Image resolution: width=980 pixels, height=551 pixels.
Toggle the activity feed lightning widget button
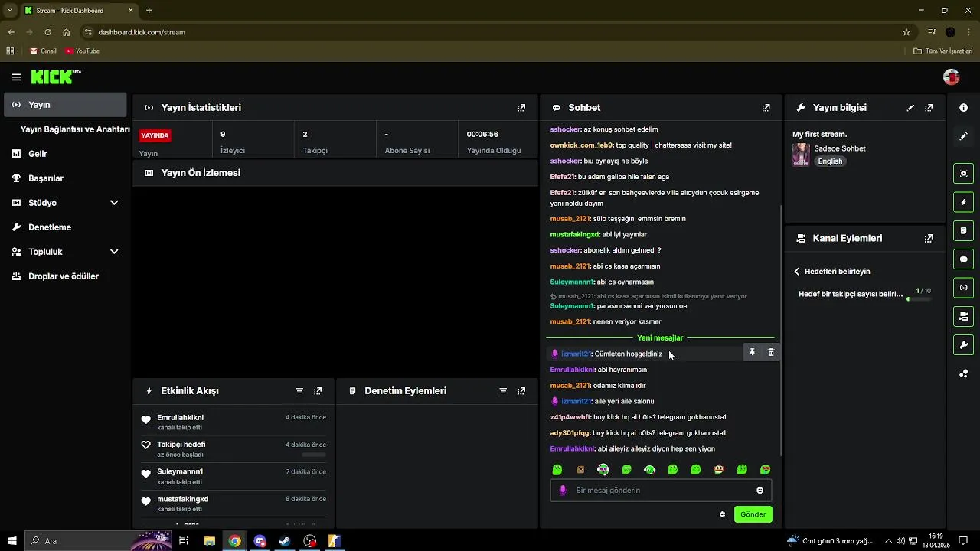coord(963,202)
